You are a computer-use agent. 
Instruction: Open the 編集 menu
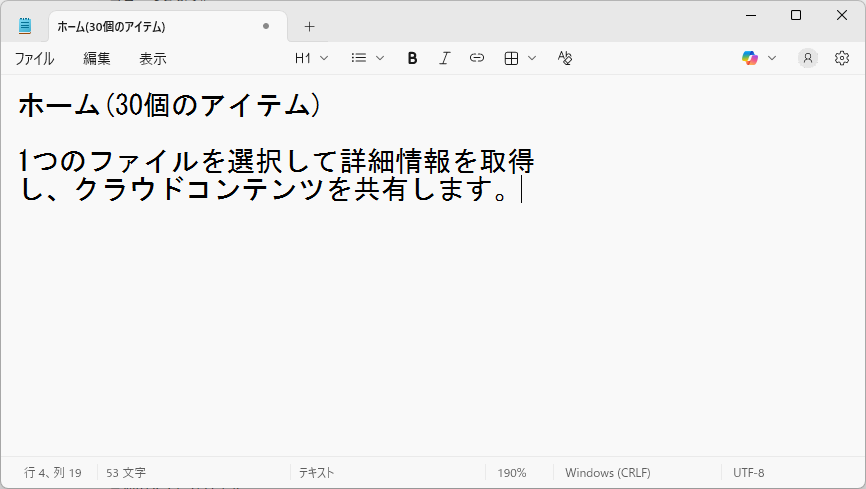pos(97,58)
